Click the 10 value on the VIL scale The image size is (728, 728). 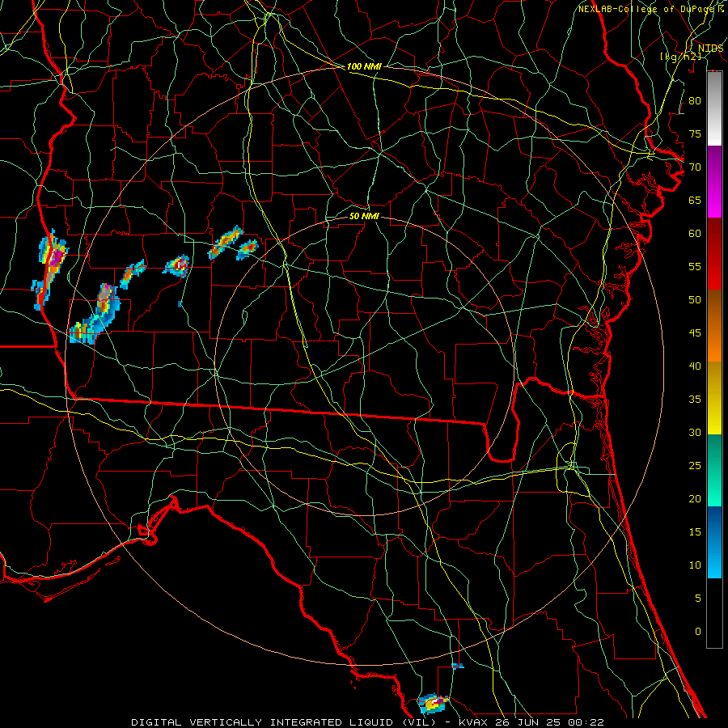695,565
